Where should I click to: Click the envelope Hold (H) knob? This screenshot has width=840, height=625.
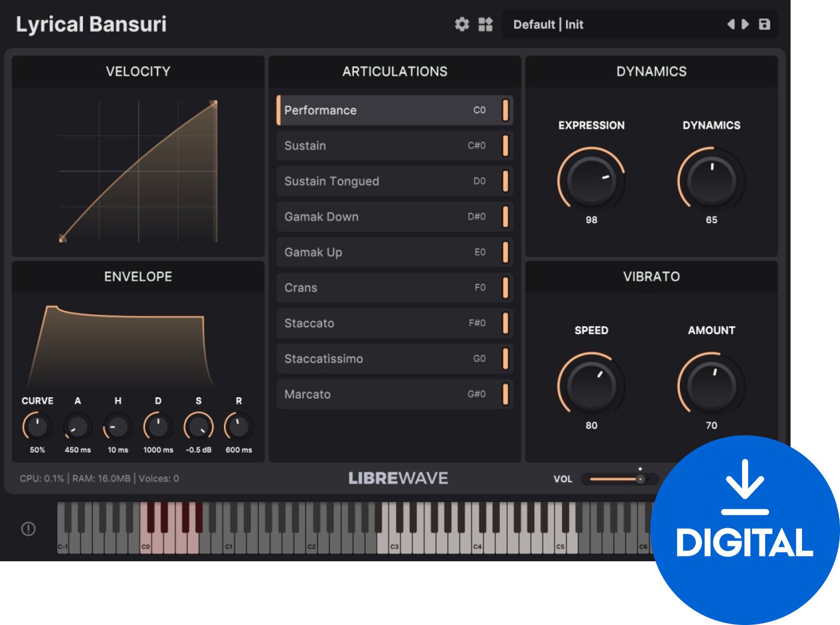point(118,427)
